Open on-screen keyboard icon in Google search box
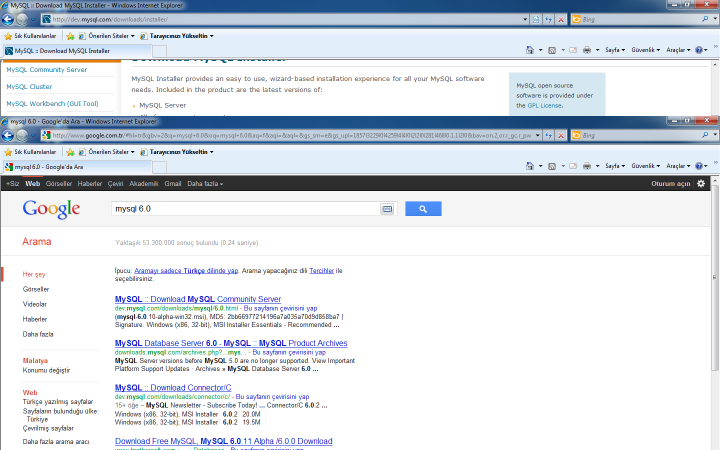This screenshot has height=450, width=720. coord(387,209)
